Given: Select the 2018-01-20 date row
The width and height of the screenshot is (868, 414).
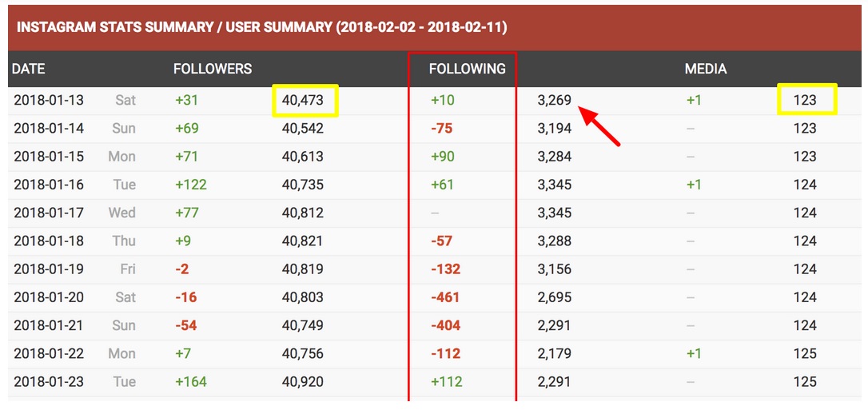Looking at the screenshot, I should pyautogui.click(x=435, y=298).
